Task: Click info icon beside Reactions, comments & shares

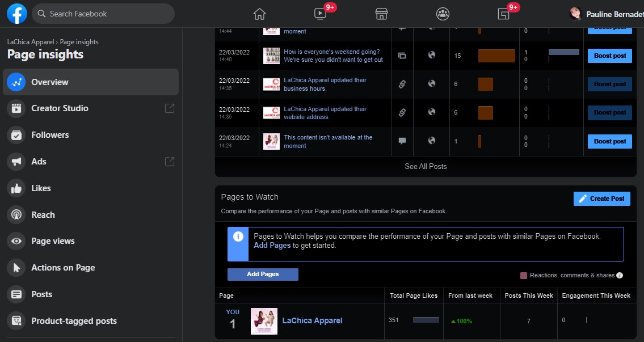Action: tap(620, 276)
